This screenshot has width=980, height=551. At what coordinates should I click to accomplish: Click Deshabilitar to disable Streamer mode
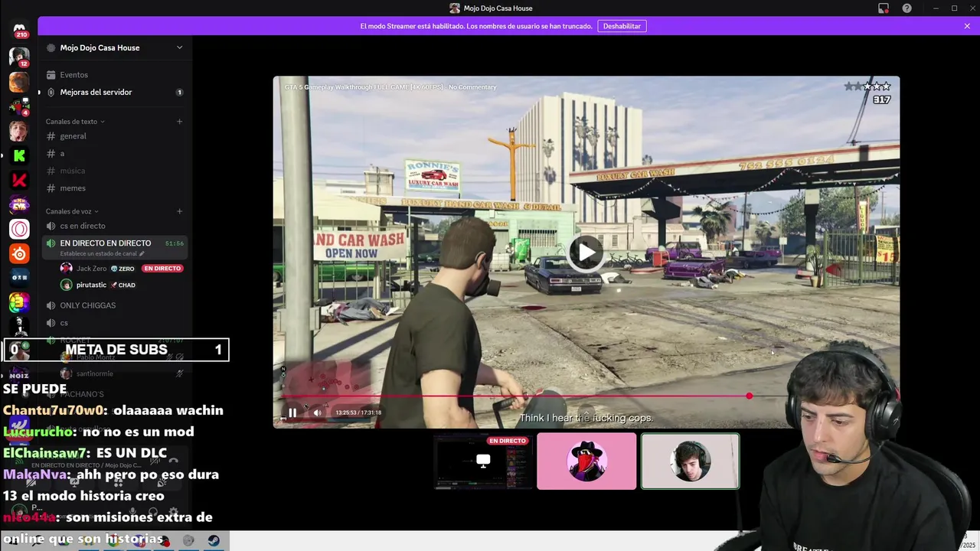(622, 26)
